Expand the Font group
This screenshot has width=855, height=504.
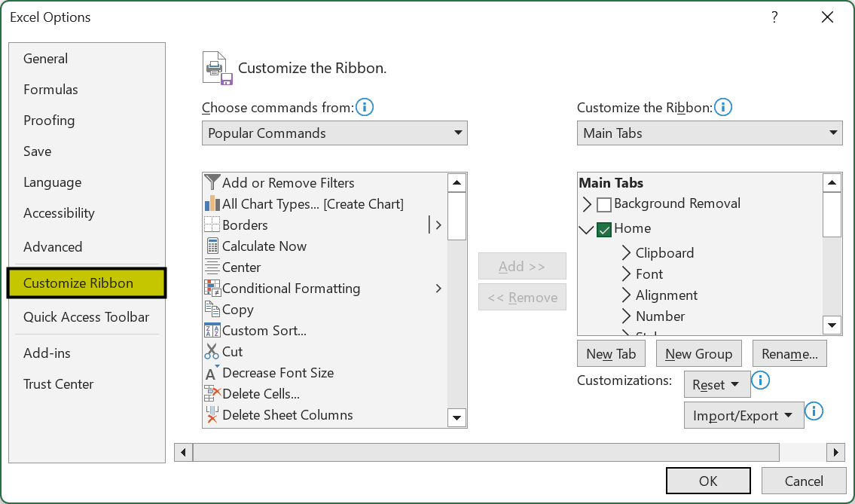tap(626, 273)
